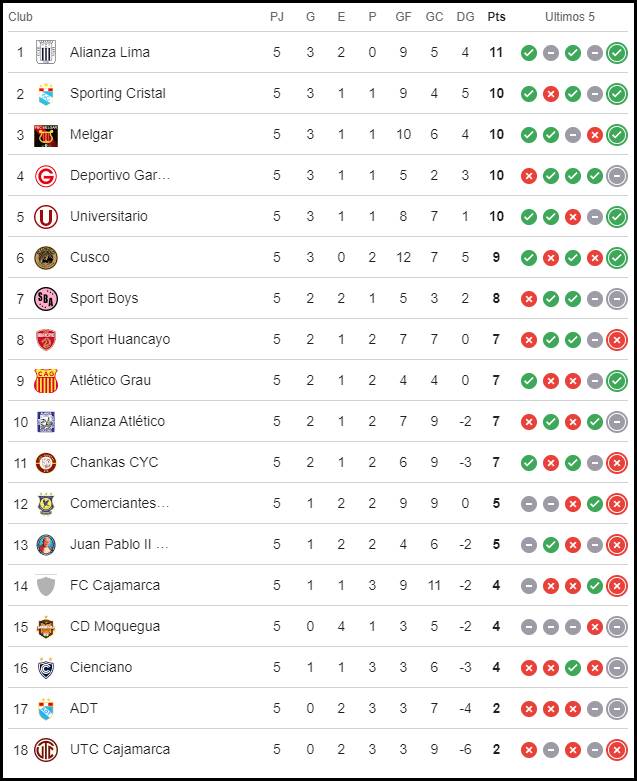
Task: Click Alianza Lima's latest win indicator
Action: (x=617, y=53)
